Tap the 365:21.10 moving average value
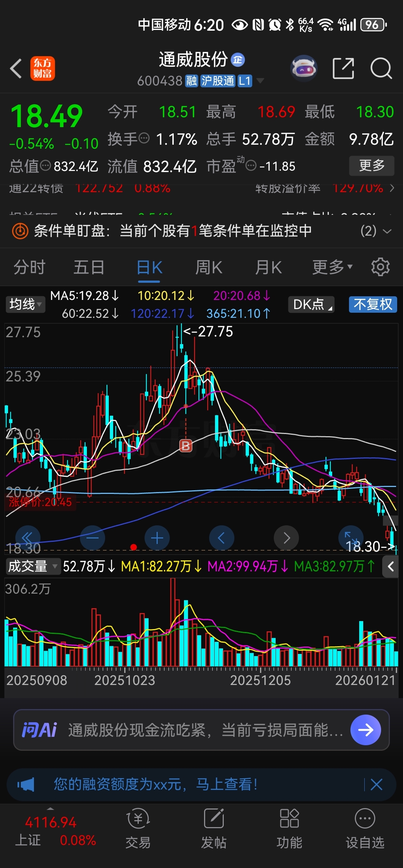Image resolution: width=403 pixels, height=868 pixels. pyautogui.click(x=238, y=313)
